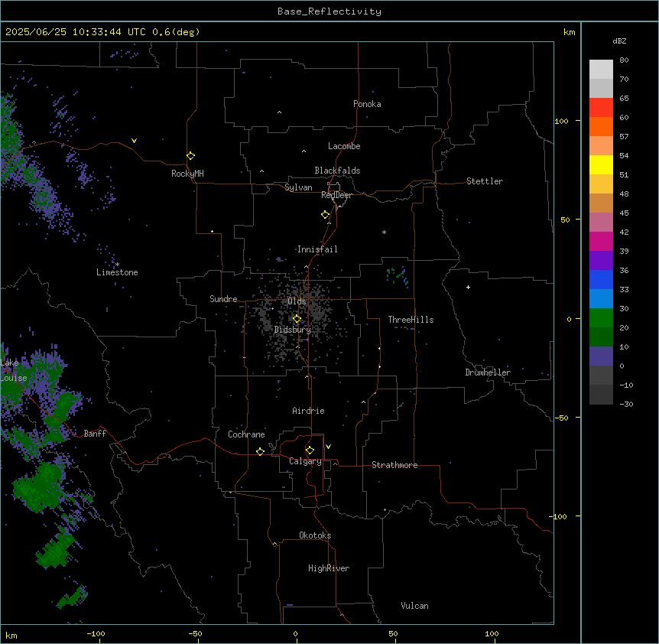659x644 pixels.
Task: Click the Blackfalds city label
Action: [337, 171]
